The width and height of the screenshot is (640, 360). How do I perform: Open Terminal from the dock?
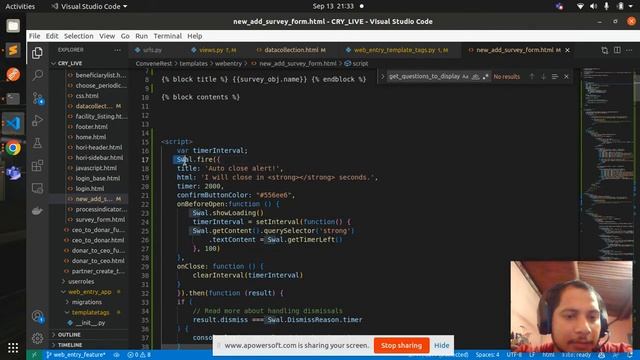(13, 98)
